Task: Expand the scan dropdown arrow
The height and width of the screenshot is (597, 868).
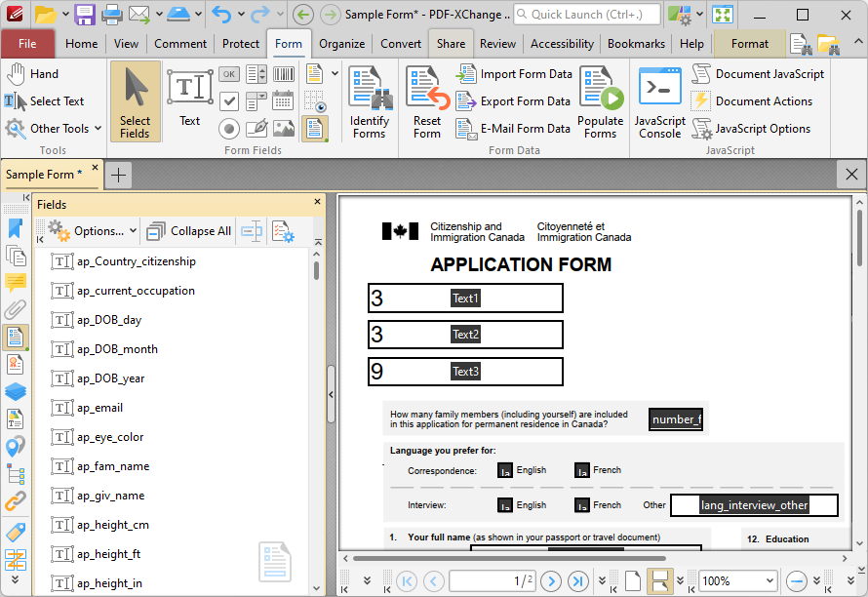Action: tap(198, 15)
